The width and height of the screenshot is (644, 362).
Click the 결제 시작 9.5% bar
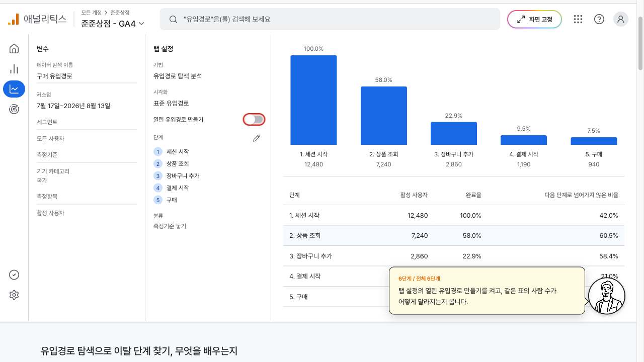coord(524,140)
